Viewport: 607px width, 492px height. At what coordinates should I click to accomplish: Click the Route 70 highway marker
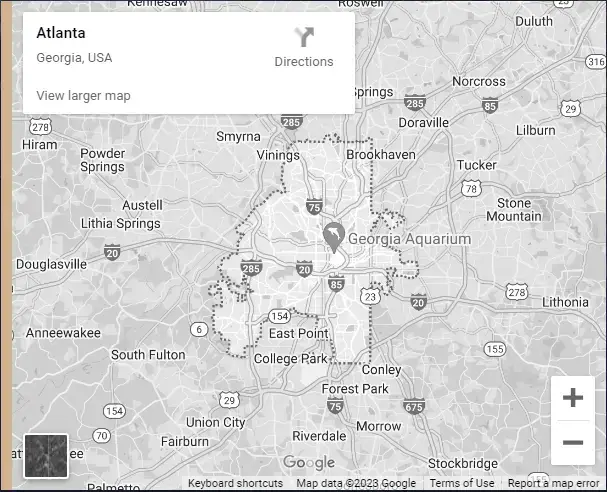tap(101, 436)
